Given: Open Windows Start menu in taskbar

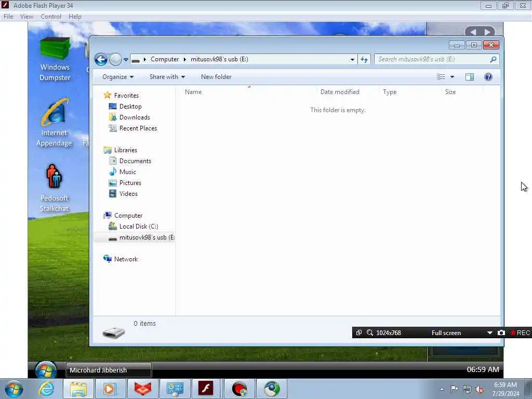Looking at the screenshot, I should pos(14,389).
